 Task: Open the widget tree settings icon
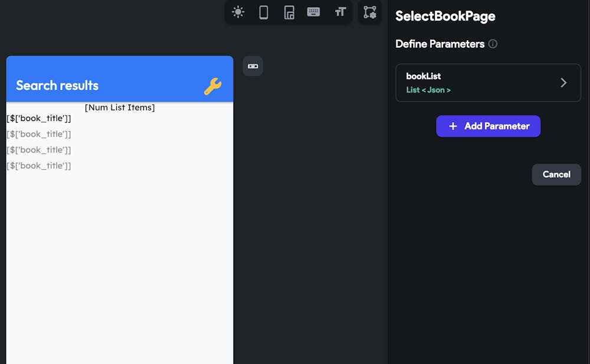370,12
